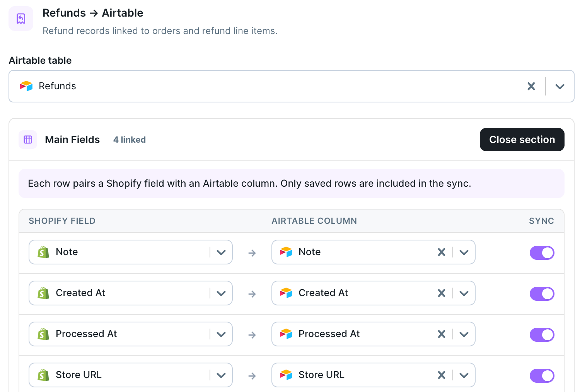Click the Airtable logo in Refunds table selector
The height and width of the screenshot is (392, 580).
pyautogui.click(x=26, y=86)
